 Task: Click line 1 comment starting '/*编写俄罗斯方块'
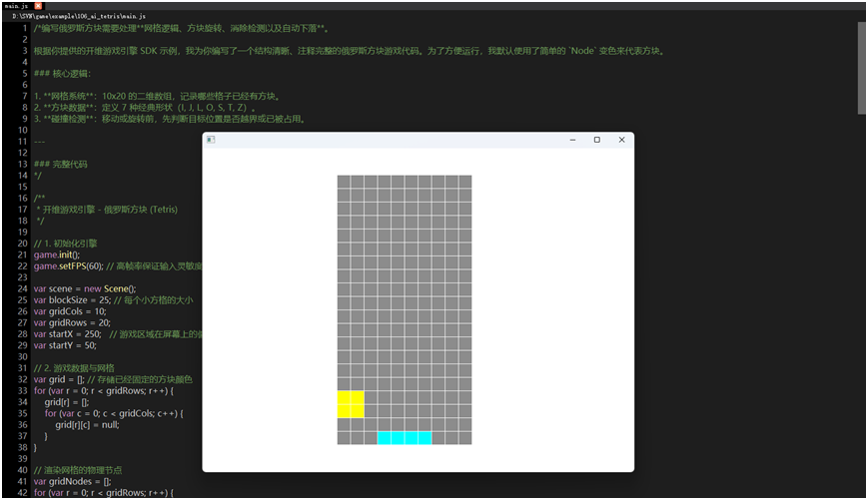pyautogui.click(x=182, y=28)
